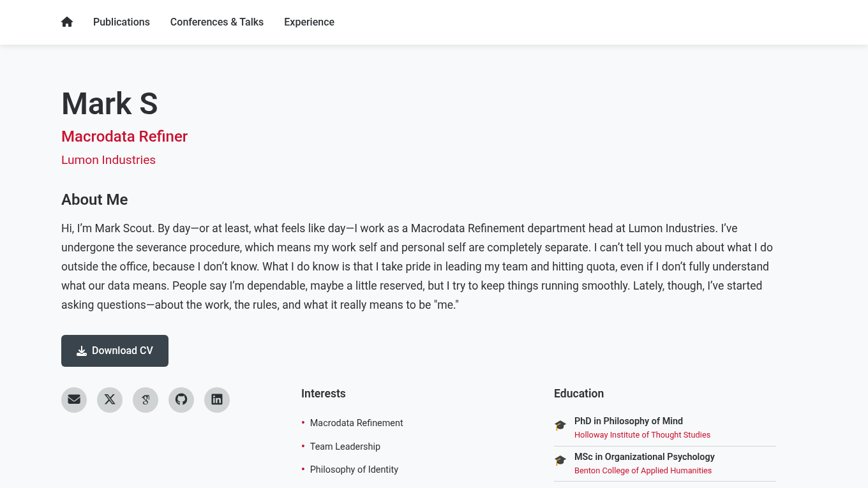Click the graduation cap beside PhD in Philosophy of Mind

click(x=560, y=425)
